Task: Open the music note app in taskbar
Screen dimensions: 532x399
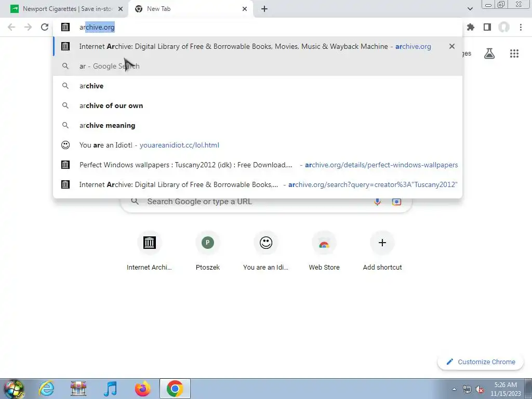Action: click(x=110, y=389)
